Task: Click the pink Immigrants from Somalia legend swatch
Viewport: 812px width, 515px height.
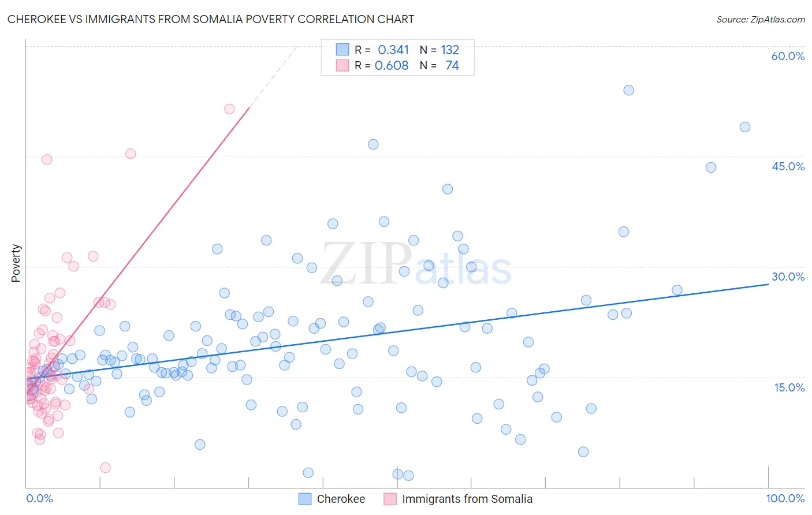Action: click(x=390, y=499)
